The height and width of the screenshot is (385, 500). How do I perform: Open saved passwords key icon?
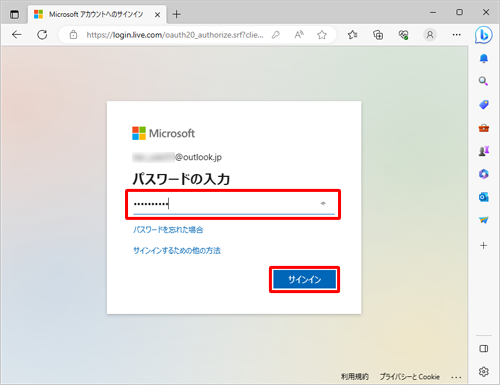pos(276,35)
